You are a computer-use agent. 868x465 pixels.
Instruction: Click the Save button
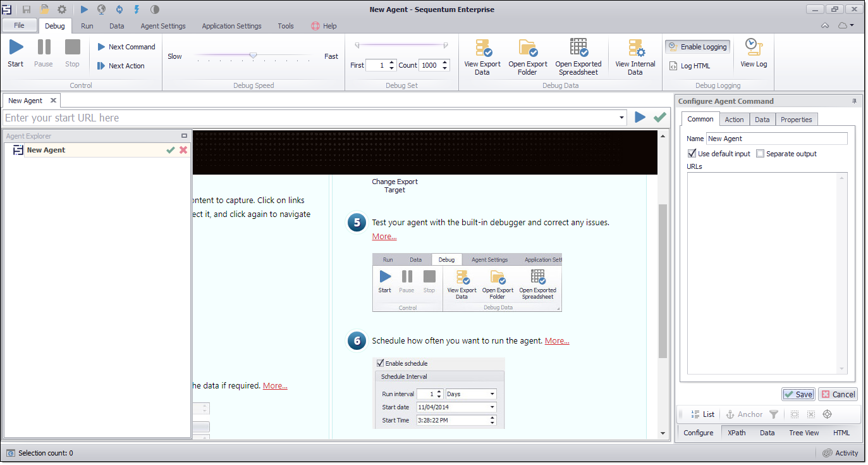tap(798, 394)
